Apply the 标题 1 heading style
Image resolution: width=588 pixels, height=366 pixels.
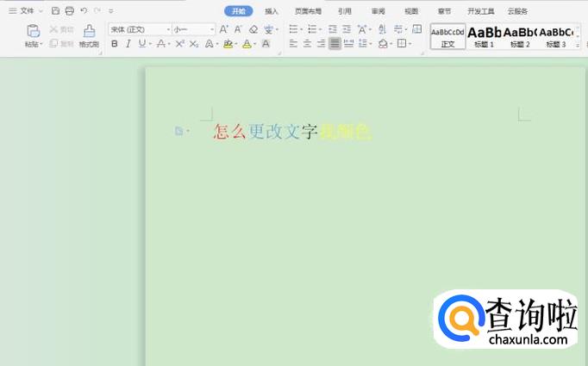point(484,36)
